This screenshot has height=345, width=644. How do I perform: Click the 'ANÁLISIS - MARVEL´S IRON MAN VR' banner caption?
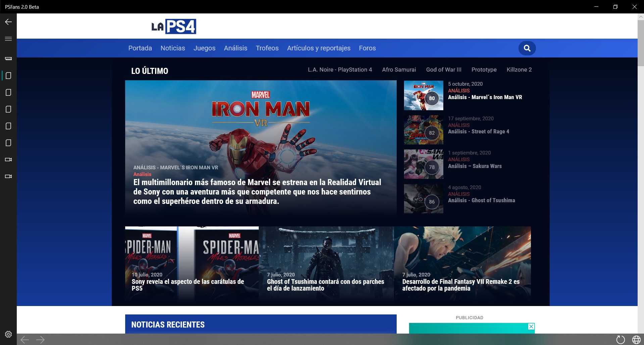[176, 167]
